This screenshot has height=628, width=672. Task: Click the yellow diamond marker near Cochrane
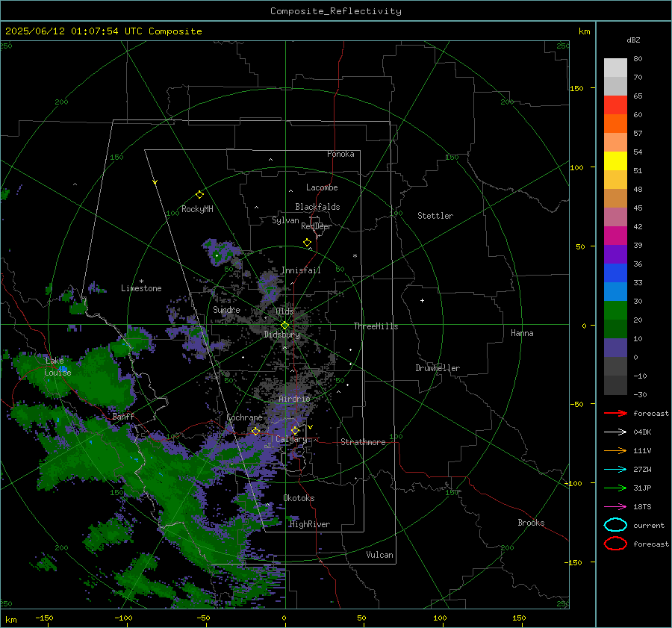255,431
